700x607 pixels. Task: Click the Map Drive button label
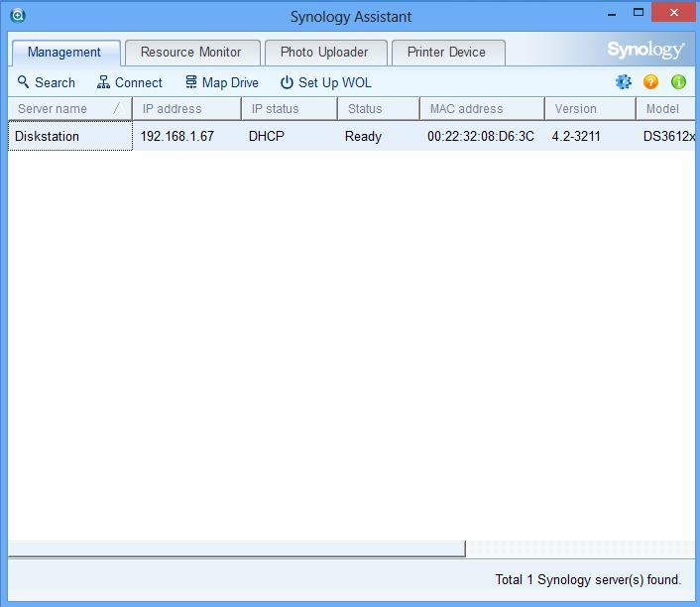coord(230,82)
